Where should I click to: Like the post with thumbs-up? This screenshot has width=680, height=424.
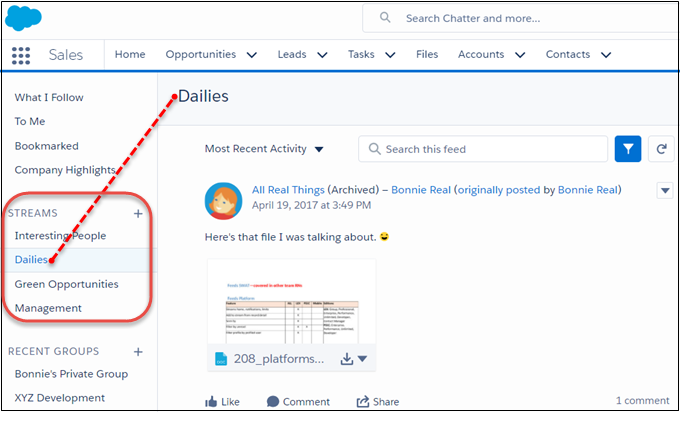tap(222, 402)
